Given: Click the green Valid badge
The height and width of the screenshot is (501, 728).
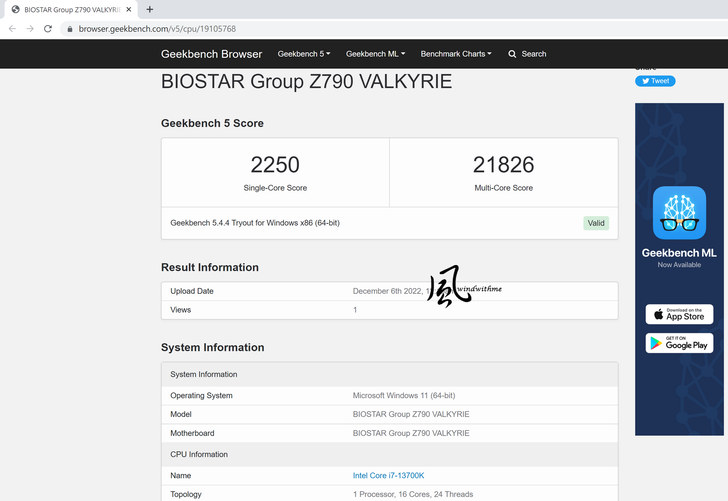Looking at the screenshot, I should tap(596, 223).
